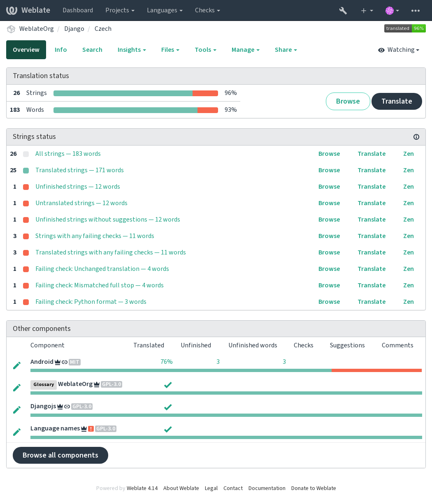The image size is (432, 504).
Task: Expand the Projects menu
Action: coord(120,10)
